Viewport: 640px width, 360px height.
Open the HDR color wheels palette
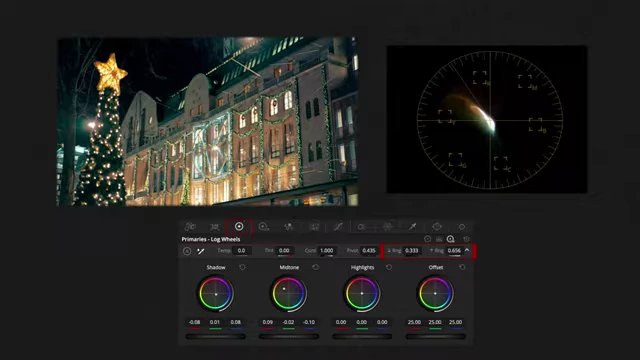pos(264,227)
